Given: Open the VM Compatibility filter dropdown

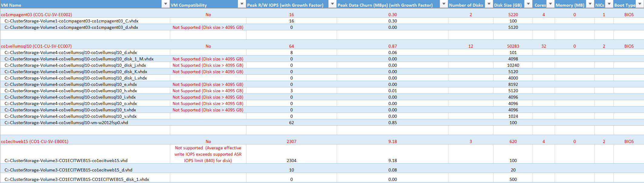Looking at the screenshot, I should click(x=242, y=4).
